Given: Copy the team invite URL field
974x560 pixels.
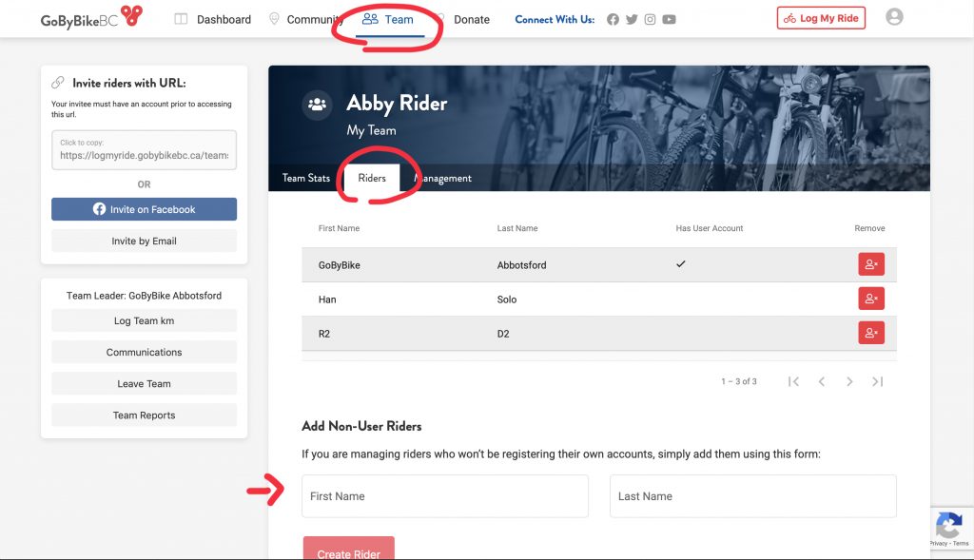Looking at the screenshot, I should point(145,149).
